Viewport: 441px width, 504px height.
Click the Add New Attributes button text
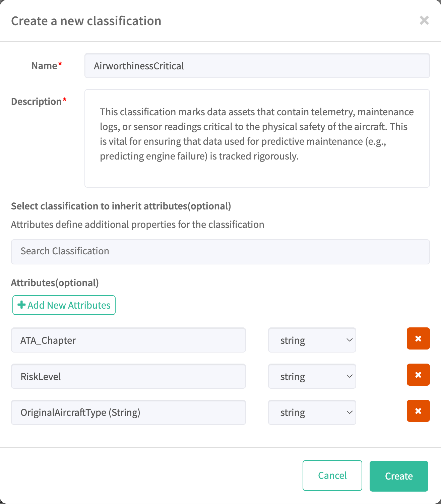[69, 305]
